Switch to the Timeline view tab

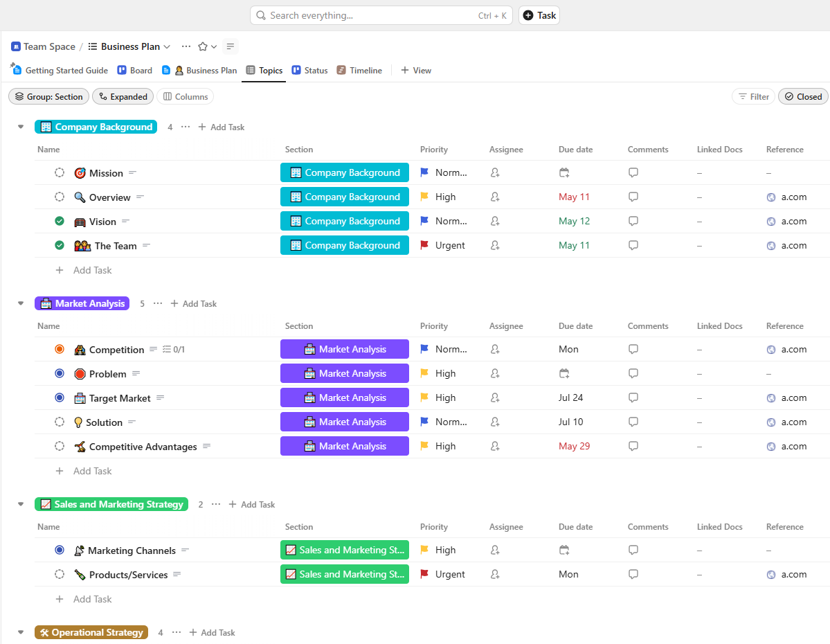[x=359, y=71]
